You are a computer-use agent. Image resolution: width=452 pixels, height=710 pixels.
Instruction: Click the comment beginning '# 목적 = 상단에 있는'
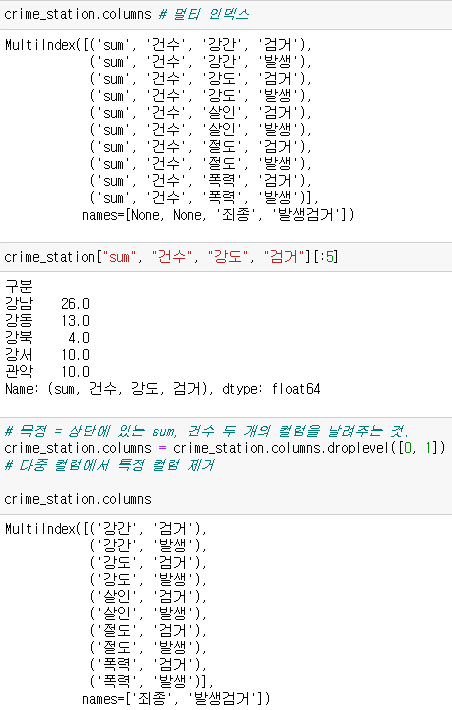point(207,431)
